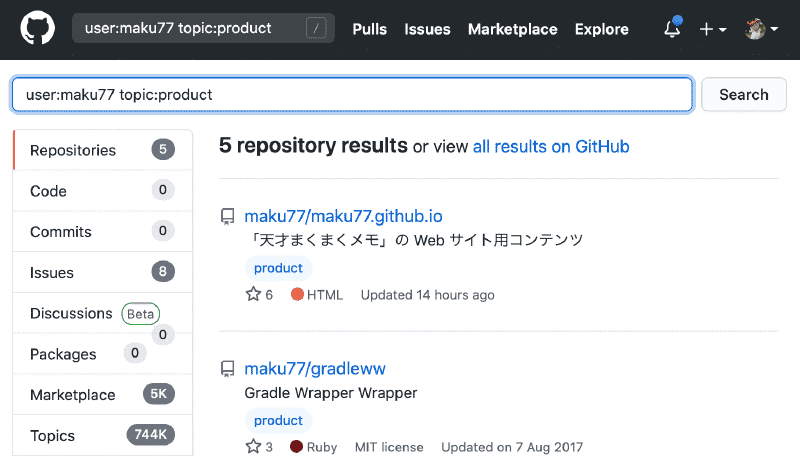800x456 pixels.
Task: Focus the main search query input field
Action: (351, 95)
